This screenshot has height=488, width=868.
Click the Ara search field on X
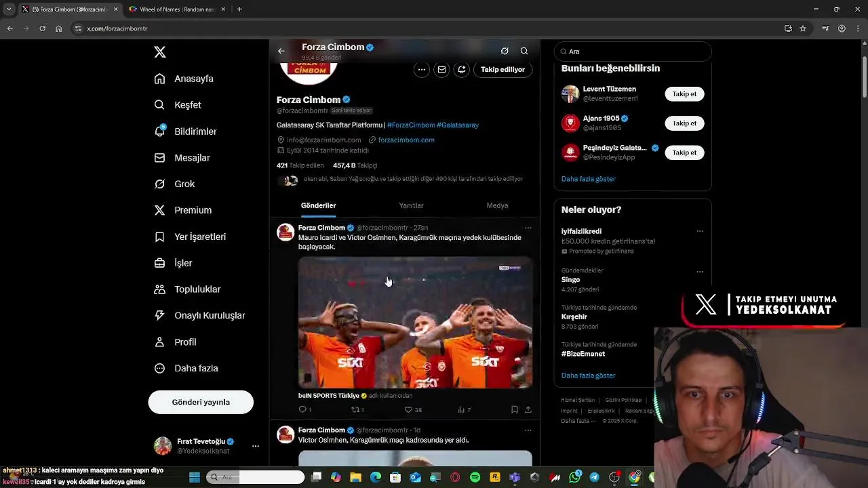633,52
